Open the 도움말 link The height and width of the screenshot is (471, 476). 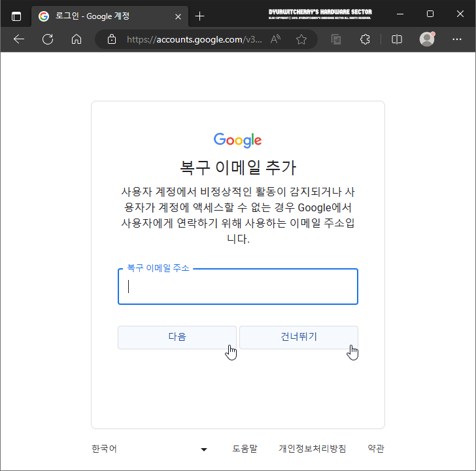coord(245,449)
